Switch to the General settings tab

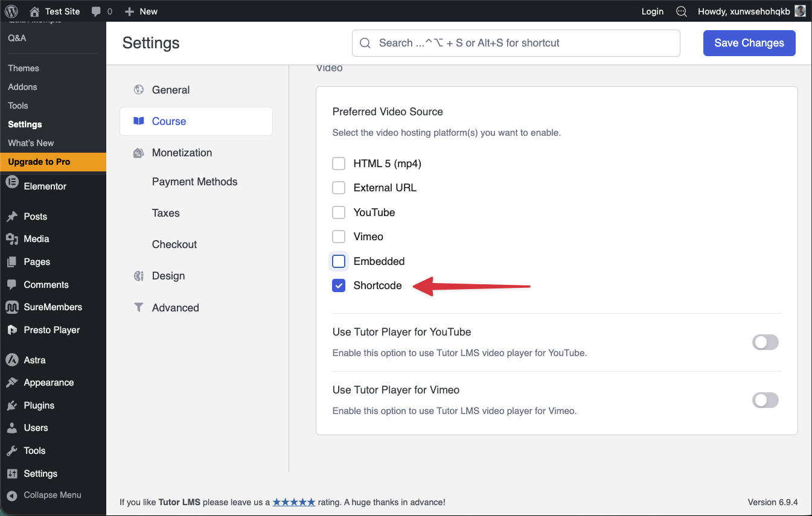170,90
